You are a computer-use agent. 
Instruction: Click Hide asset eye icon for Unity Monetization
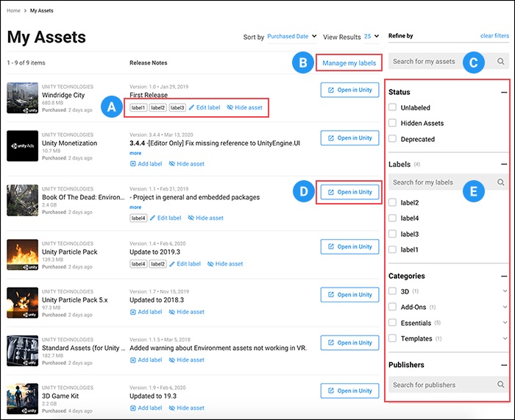pyautogui.click(x=171, y=163)
